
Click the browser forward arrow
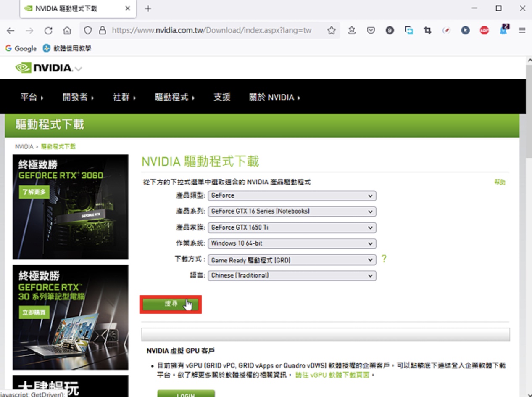[29, 30]
